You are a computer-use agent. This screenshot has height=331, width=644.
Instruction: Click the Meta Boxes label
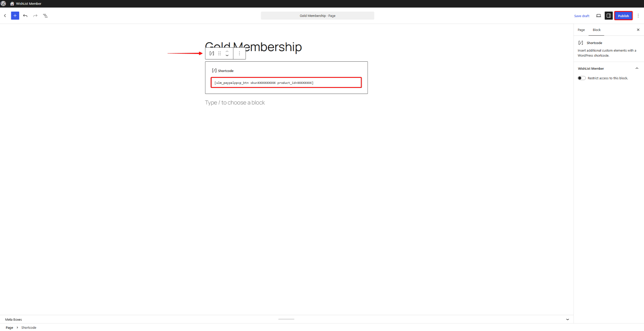point(13,319)
